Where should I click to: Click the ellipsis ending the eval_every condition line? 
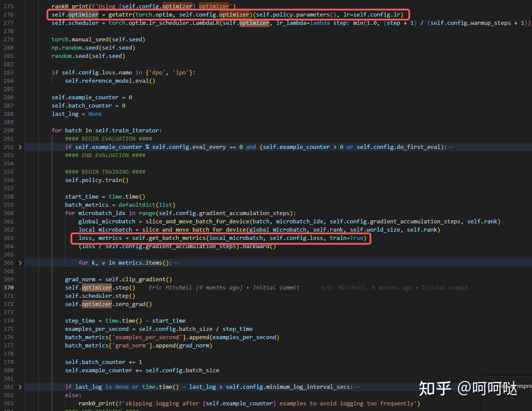452,147
